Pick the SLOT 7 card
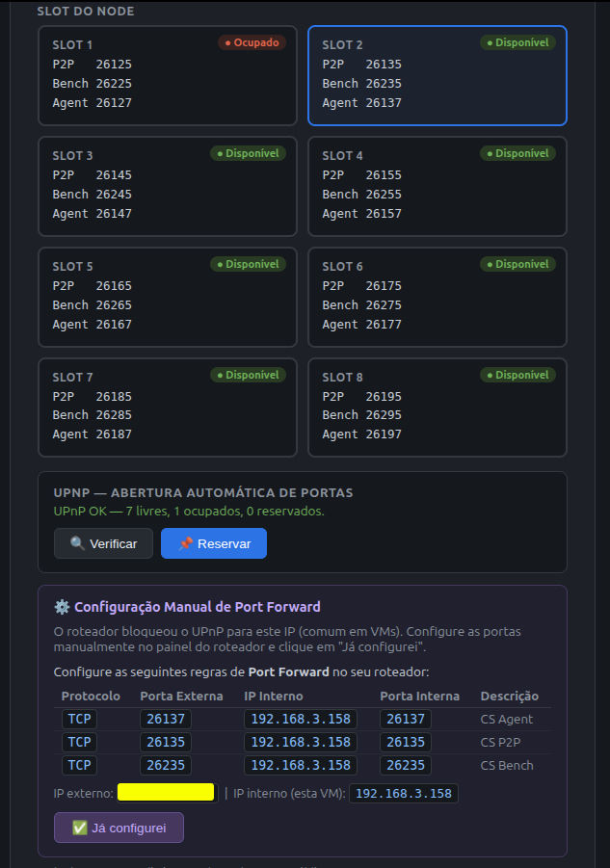The height and width of the screenshot is (868, 610). [x=167, y=408]
